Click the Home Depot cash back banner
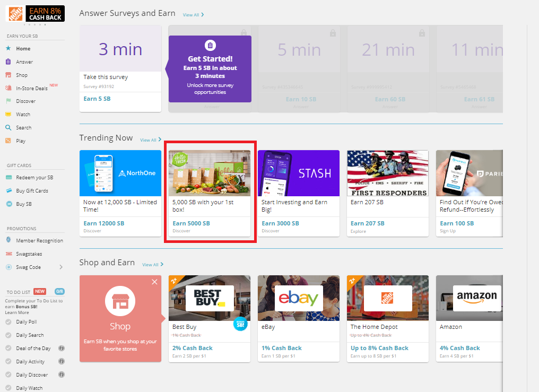Viewport: 539px width, 392px height. [x=35, y=14]
